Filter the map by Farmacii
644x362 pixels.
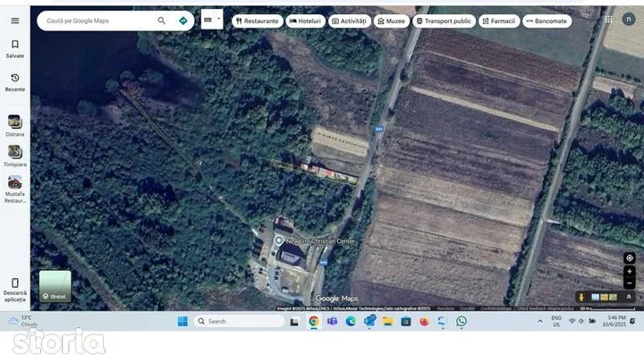(x=498, y=21)
